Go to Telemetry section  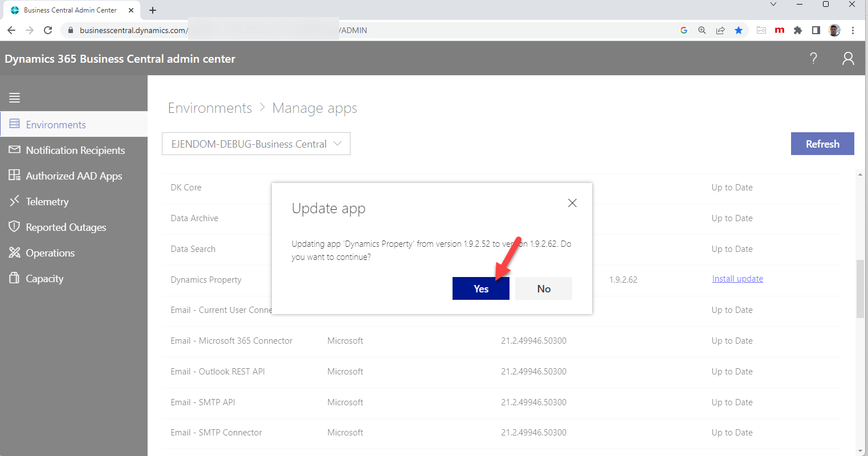click(x=74, y=201)
